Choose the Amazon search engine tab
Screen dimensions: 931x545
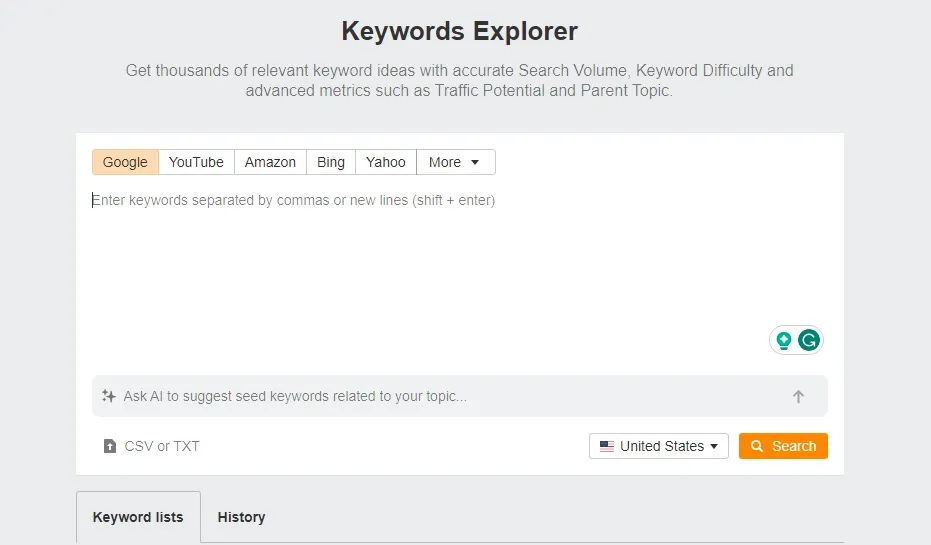pos(270,162)
